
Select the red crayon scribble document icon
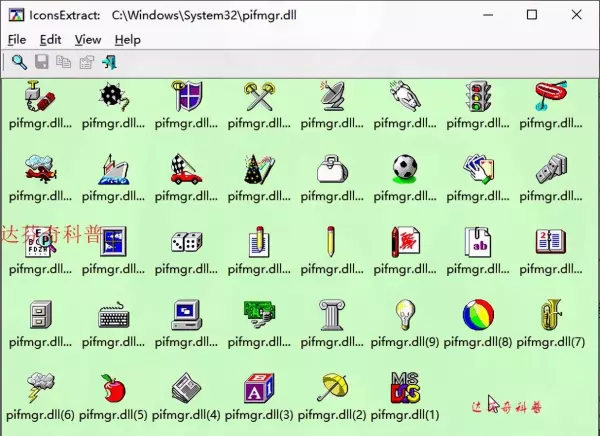coord(405,242)
